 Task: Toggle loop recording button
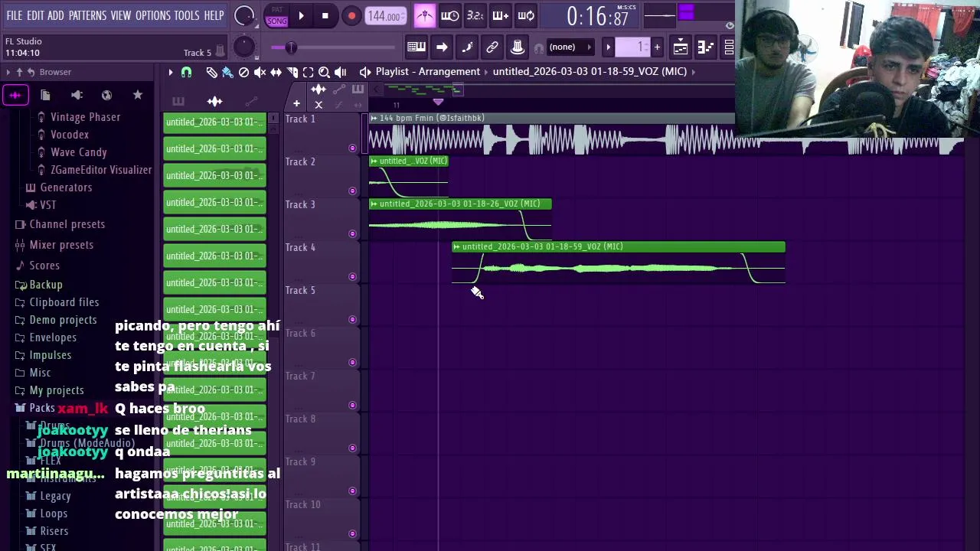[526, 15]
